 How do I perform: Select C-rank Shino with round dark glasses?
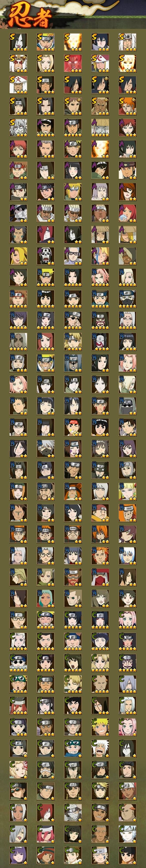coord(18,663)
